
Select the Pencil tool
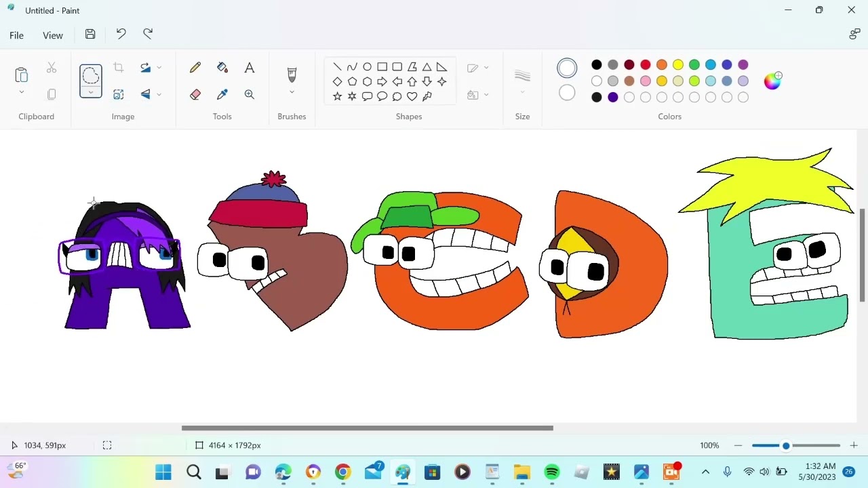click(x=195, y=68)
